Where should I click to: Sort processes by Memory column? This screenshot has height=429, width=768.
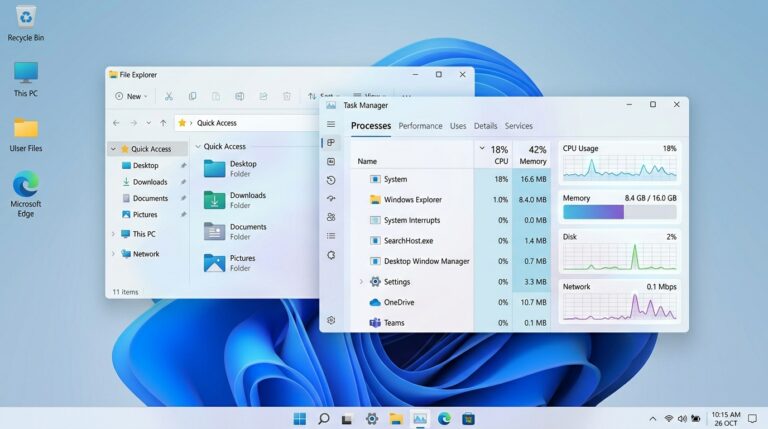pos(532,155)
